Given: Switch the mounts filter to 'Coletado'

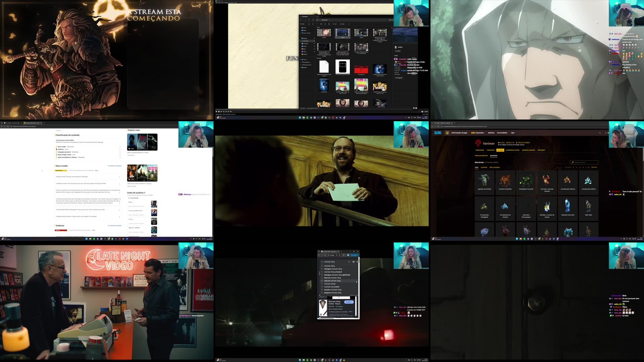Looking at the screenshot, I should point(485,167).
